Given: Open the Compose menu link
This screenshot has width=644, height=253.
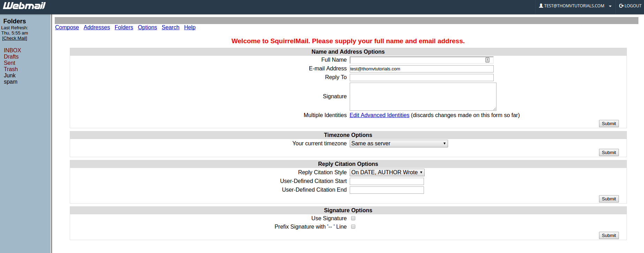Looking at the screenshot, I should click(x=67, y=27).
